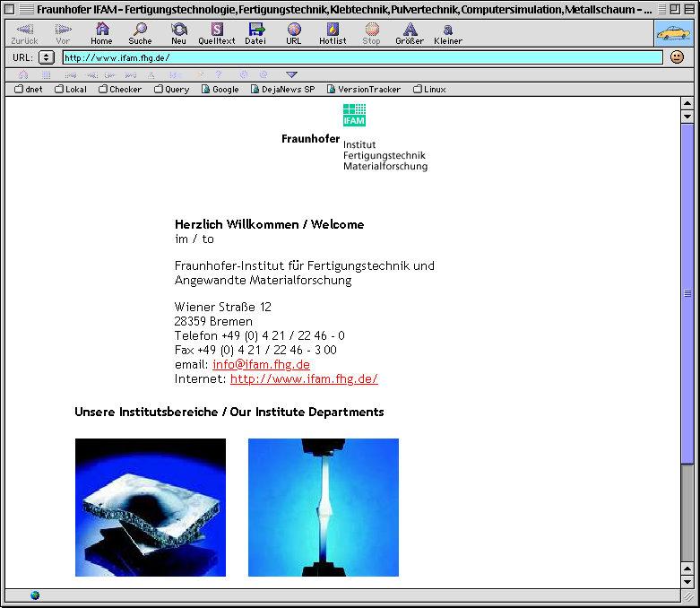Show page source via Quelltext icon

217,30
